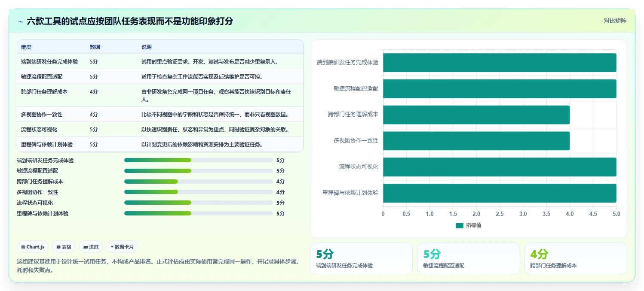Click progress list label 多视图协作一致性
Image resolution: width=644 pixels, height=291 pixels.
(x=37, y=192)
